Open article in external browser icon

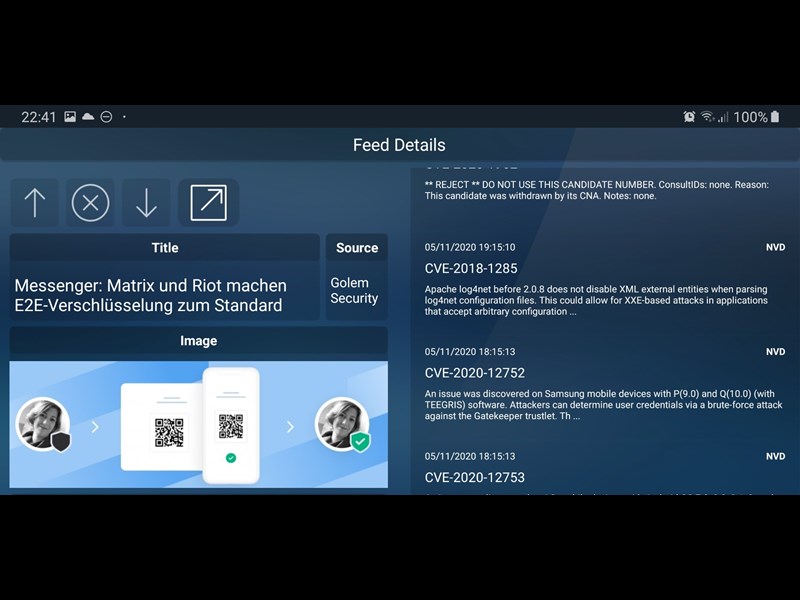(x=209, y=203)
